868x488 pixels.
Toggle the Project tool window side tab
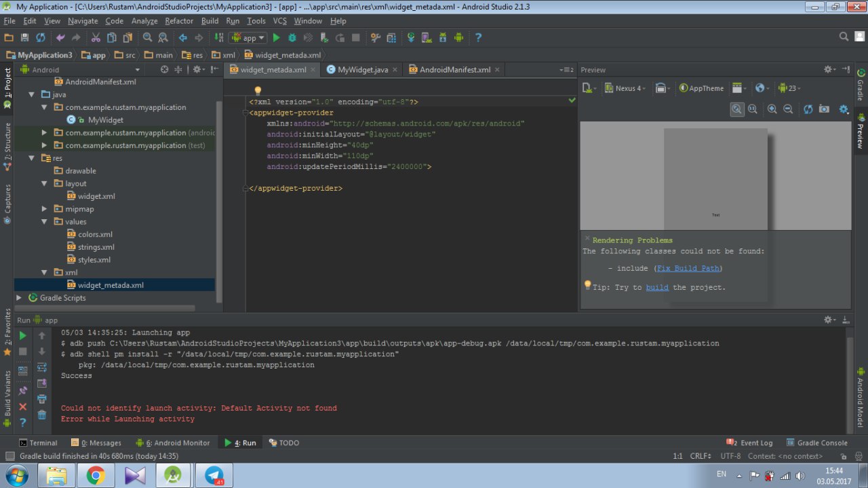click(x=7, y=88)
